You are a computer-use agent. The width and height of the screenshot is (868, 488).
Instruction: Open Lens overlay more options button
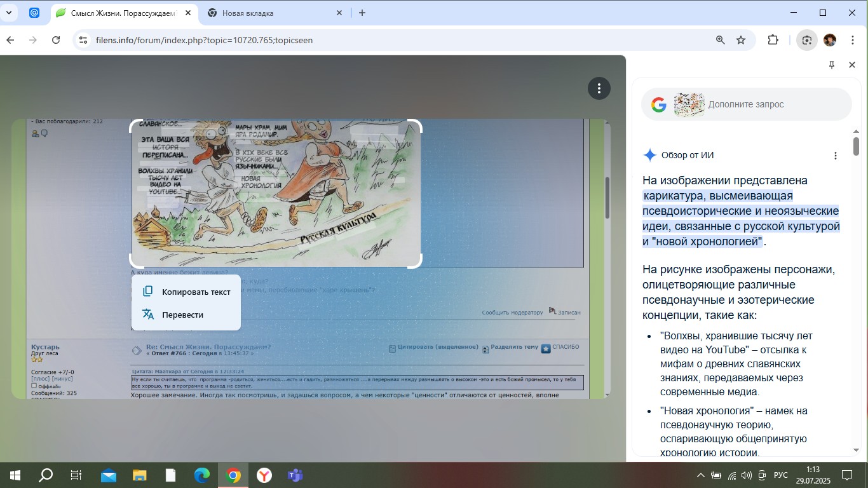(x=599, y=88)
